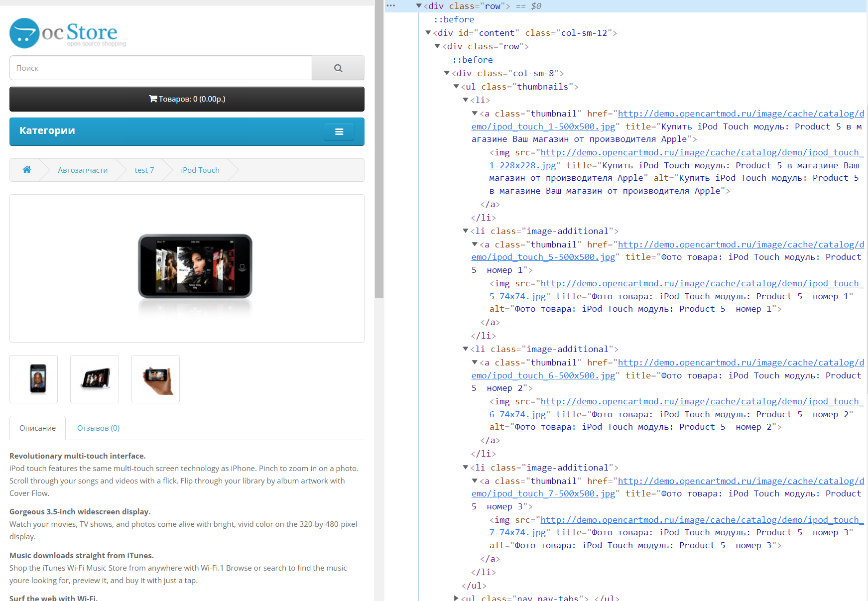View the hand-holding iPod thumbnail
This screenshot has height=601, width=868.
pyautogui.click(x=155, y=379)
